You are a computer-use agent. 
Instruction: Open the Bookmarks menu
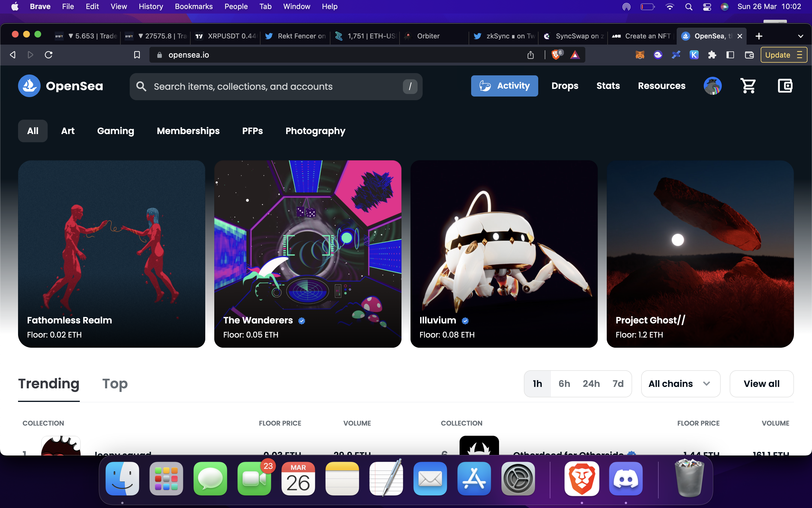194,7
